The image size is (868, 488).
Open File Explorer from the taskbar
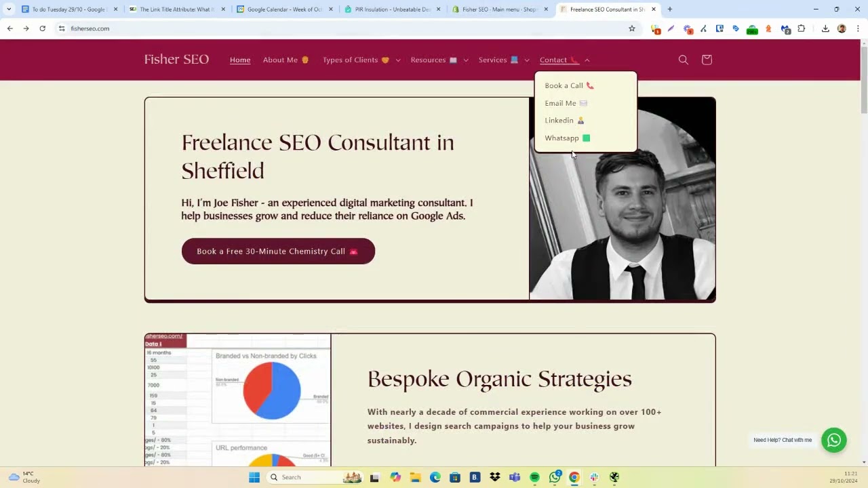pos(415,477)
